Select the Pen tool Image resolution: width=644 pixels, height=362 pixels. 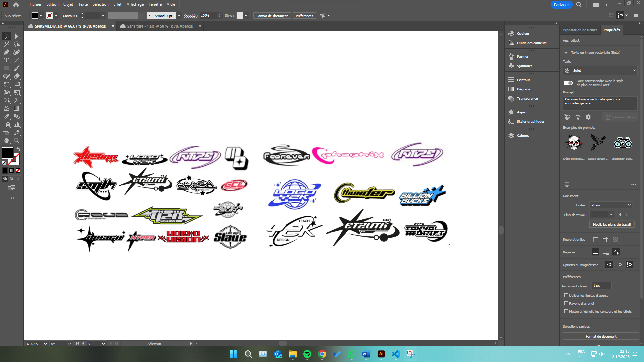click(7, 52)
